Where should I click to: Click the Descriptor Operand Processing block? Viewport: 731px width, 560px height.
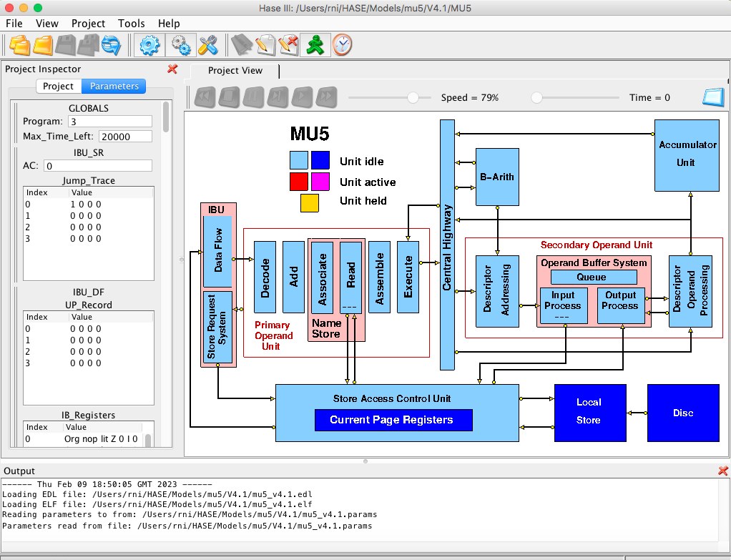[690, 291]
